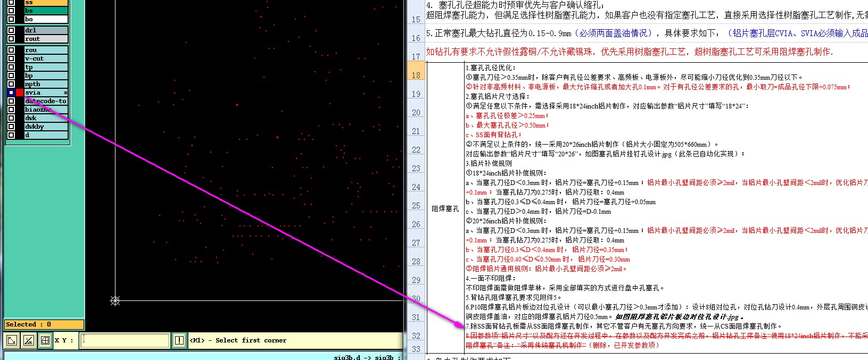The width and height of the screenshot is (868, 360).
Task: Click the line starting '7.除SS面背钻孔板'
Action: tap(623, 326)
